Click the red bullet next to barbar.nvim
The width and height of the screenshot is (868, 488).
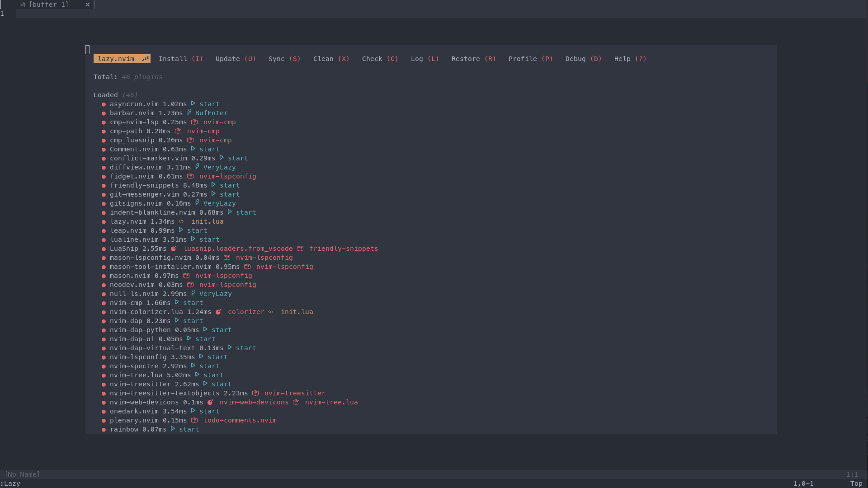[x=104, y=113]
